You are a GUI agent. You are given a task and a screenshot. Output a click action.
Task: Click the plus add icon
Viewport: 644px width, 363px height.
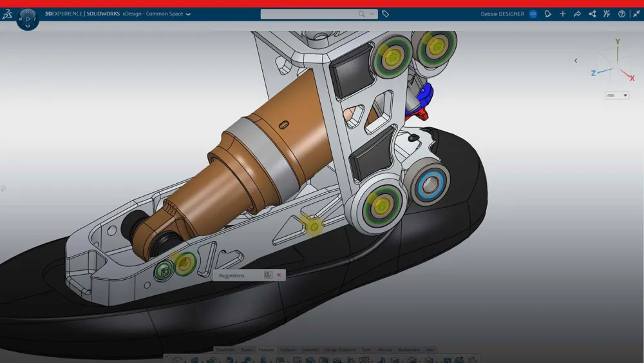pos(563,14)
